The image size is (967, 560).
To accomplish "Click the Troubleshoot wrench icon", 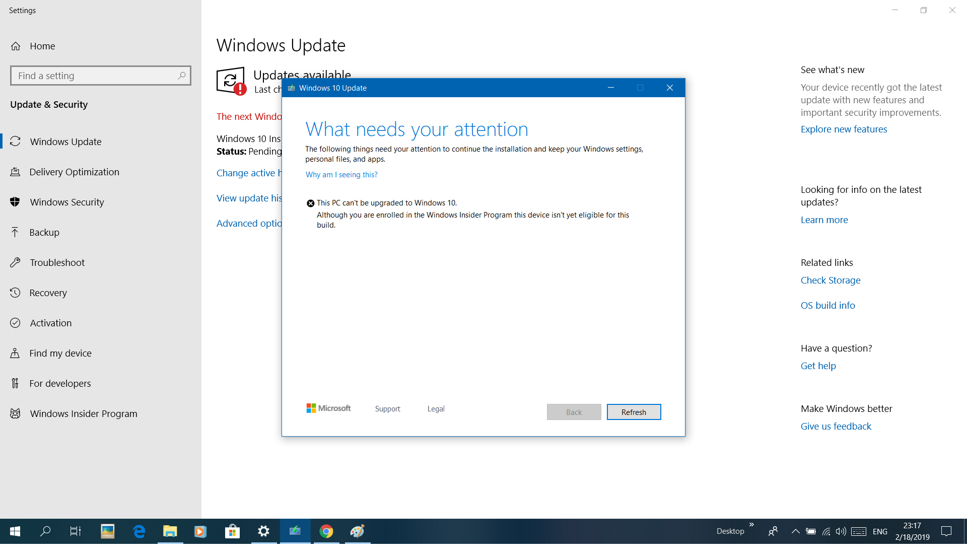I will [x=16, y=262].
